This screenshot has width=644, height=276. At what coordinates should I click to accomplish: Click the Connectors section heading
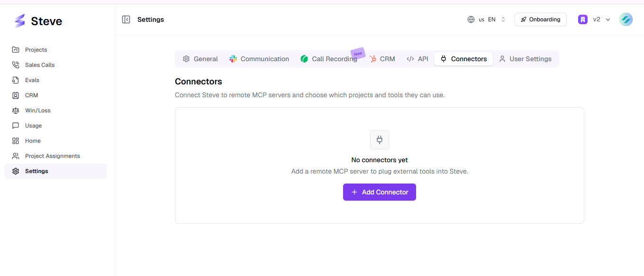tap(199, 82)
